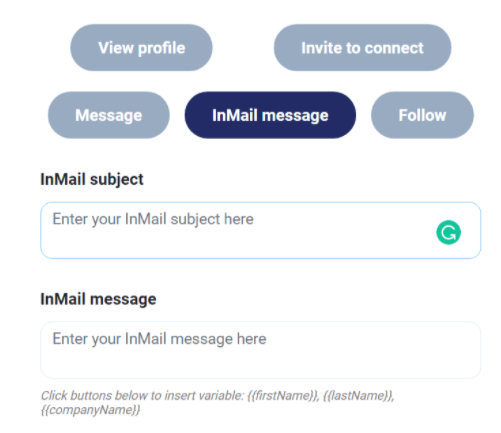Focus the InMail message text box
Viewport: 501px width, 433px height.
click(x=260, y=350)
